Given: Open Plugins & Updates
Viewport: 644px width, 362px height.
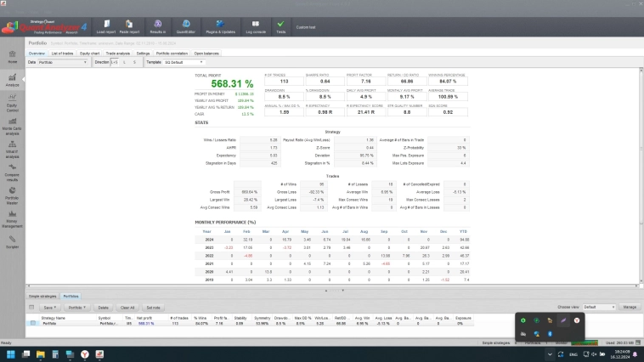Looking at the screenshot, I should pyautogui.click(x=221, y=26).
